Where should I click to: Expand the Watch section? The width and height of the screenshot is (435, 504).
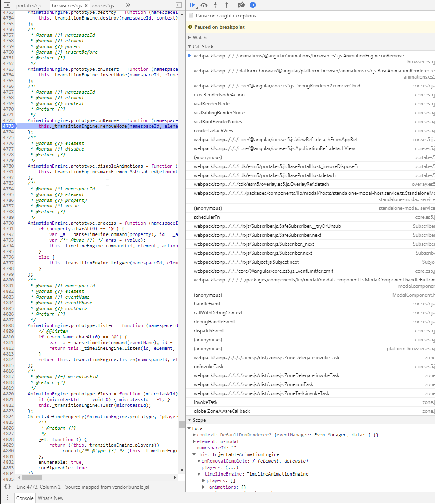190,37
